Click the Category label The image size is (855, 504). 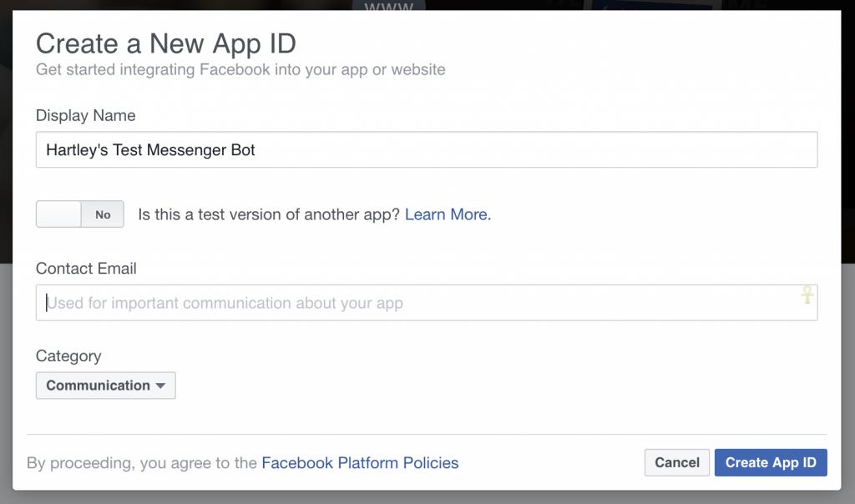tap(68, 355)
